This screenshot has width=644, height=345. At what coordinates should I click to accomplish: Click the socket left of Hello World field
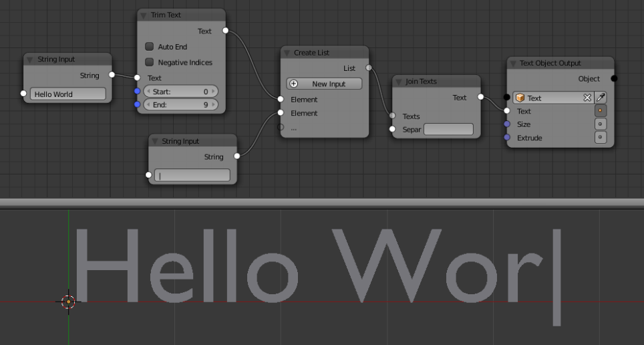(x=23, y=94)
